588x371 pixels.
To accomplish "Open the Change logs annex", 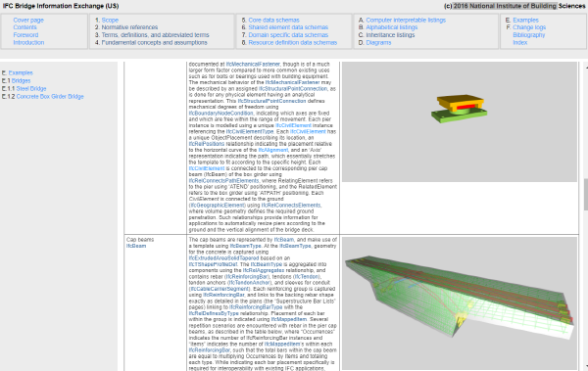I will pyautogui.click(x=529, y=27).
